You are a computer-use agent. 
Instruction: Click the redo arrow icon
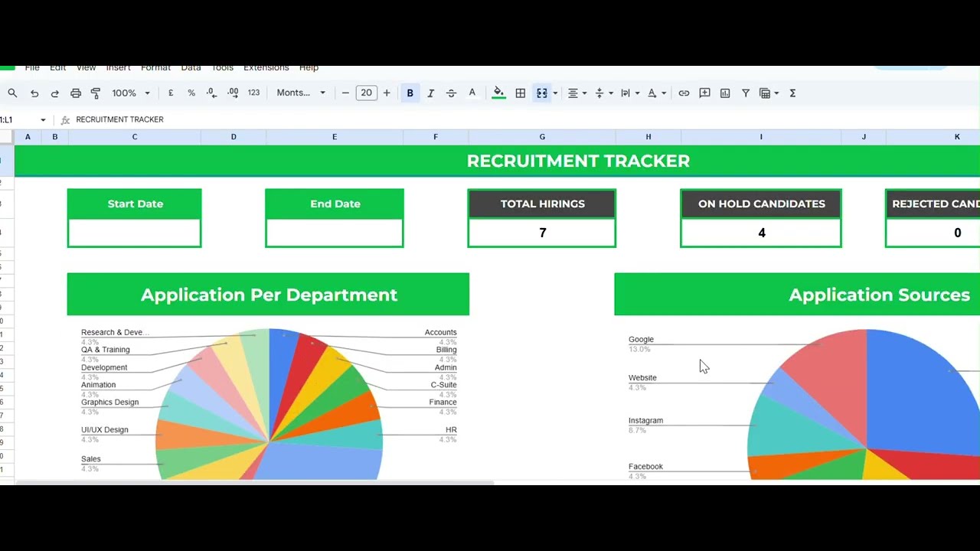click(54, 93)
